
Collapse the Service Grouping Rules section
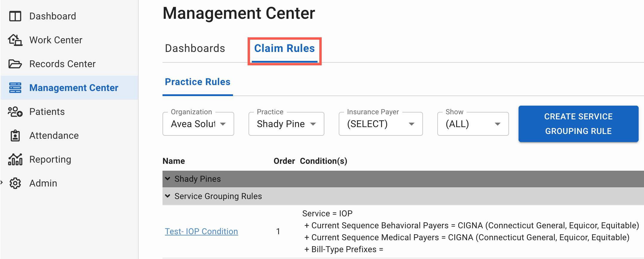pyautogui.click(x=168, y=196)
